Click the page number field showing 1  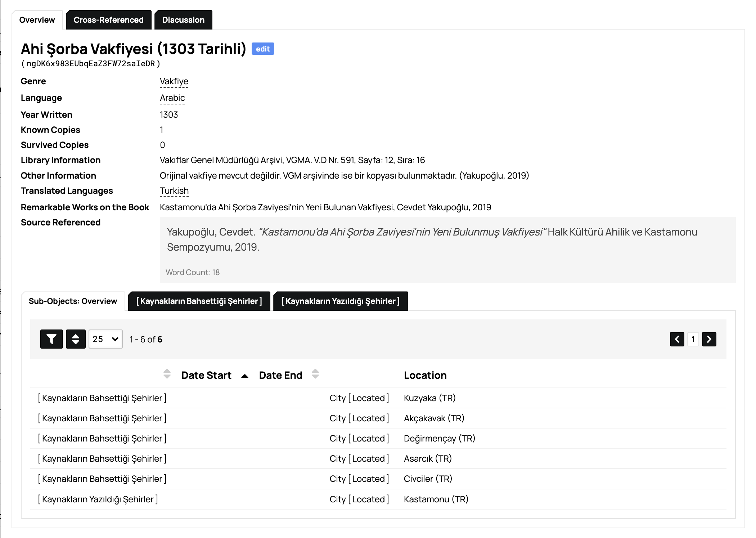click(693, 339)
